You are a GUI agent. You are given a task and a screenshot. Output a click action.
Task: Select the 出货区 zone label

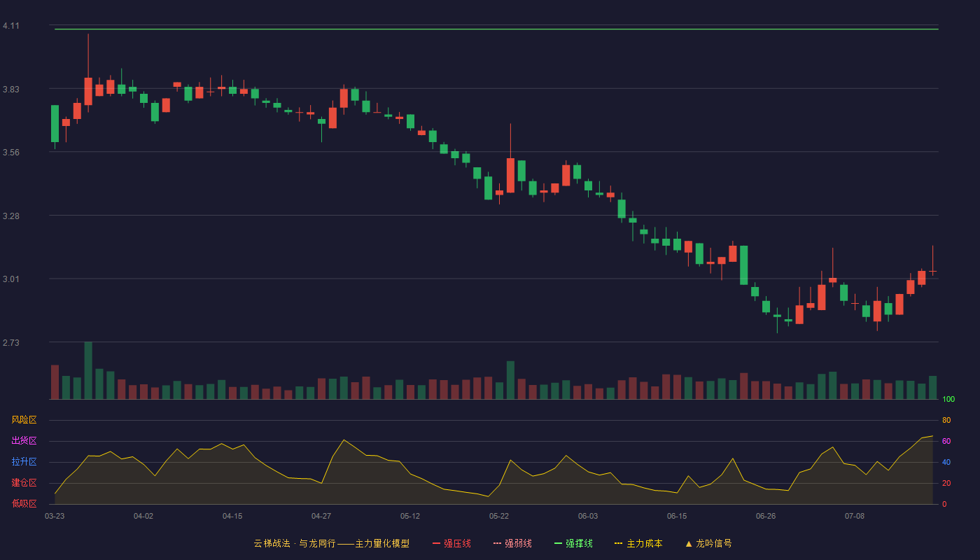24,441
